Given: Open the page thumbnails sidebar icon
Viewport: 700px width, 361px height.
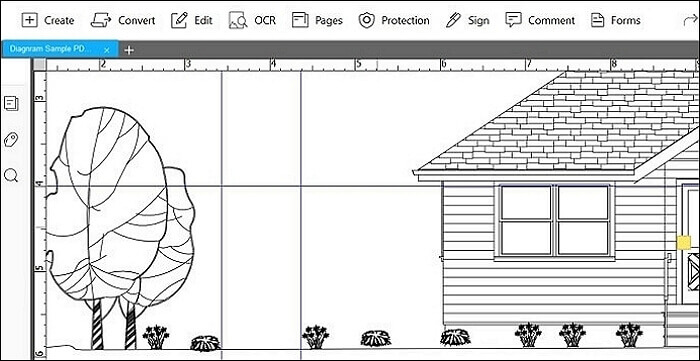Looking at the screenshot, I should pos(11,103).
